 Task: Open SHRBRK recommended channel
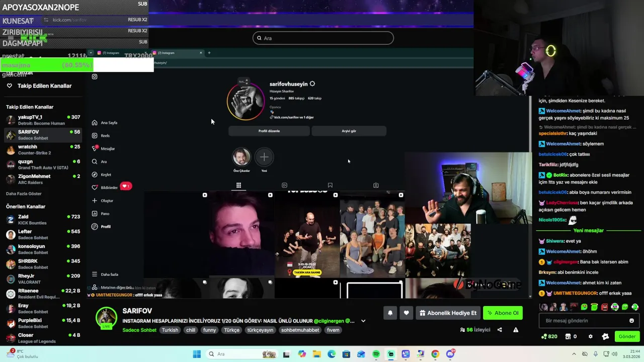coord(43,264)
